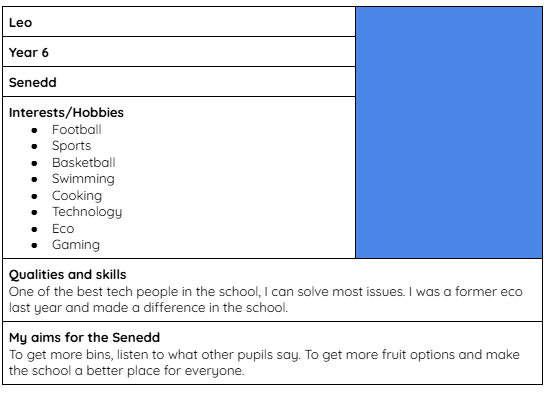
Task: Select the Eco bullet item
Action: click(x=63, y=229)
